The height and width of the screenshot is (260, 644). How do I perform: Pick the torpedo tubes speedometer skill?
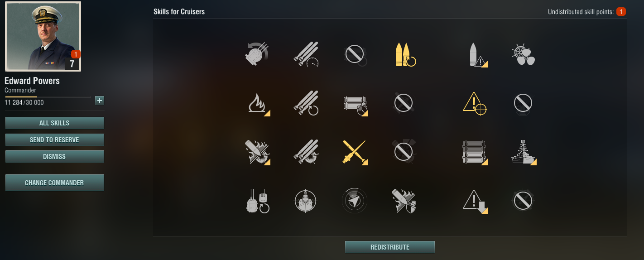click(x=306, y=55)
